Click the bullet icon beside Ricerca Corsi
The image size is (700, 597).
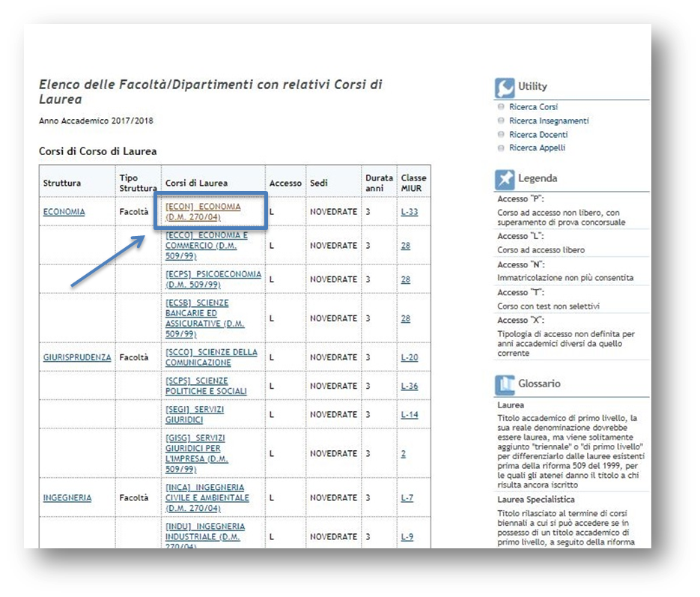tap(501, 107)
